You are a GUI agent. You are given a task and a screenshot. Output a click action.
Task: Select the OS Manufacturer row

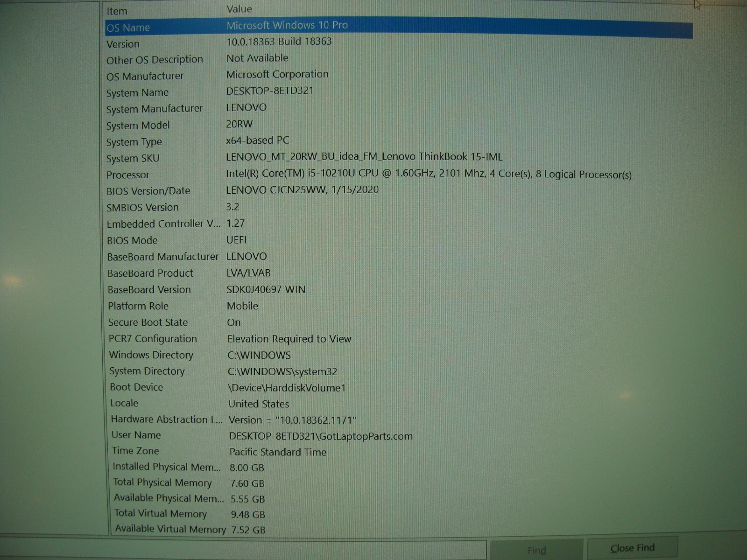[x=399, y=76]
